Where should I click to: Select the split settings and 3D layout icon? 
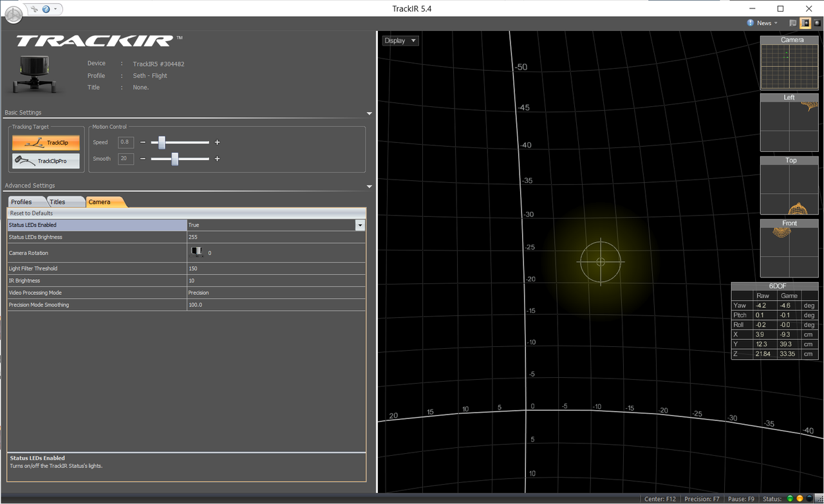point(805,23)
